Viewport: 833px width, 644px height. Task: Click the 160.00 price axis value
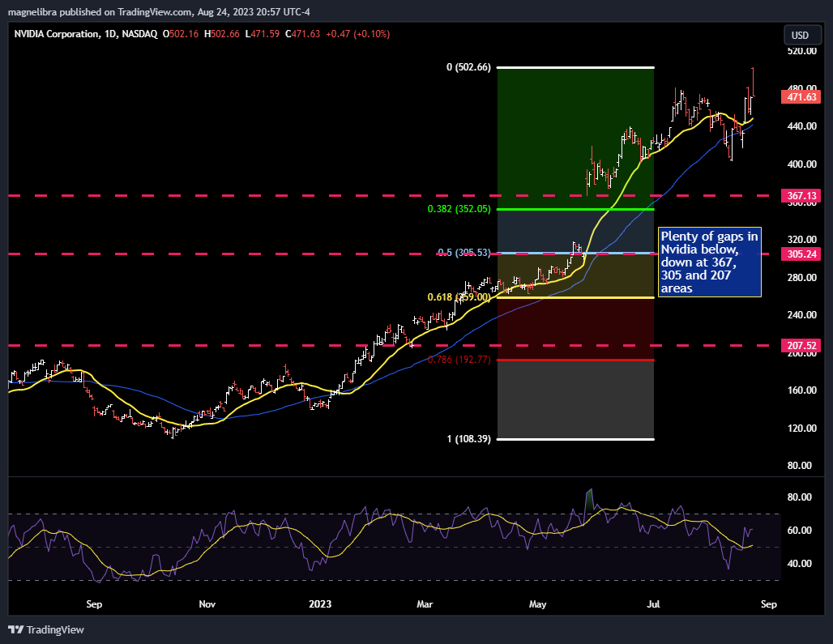tap(801, 390)
